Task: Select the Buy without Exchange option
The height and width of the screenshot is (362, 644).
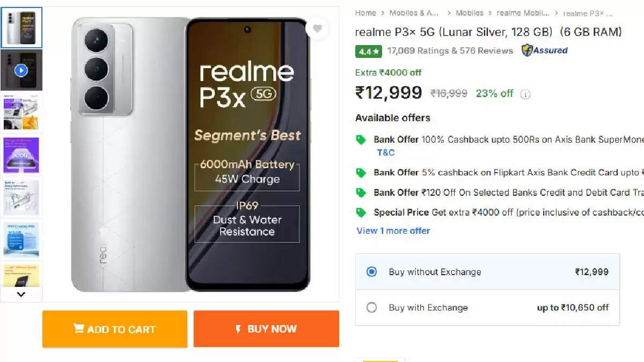Action: click(371, 272)
